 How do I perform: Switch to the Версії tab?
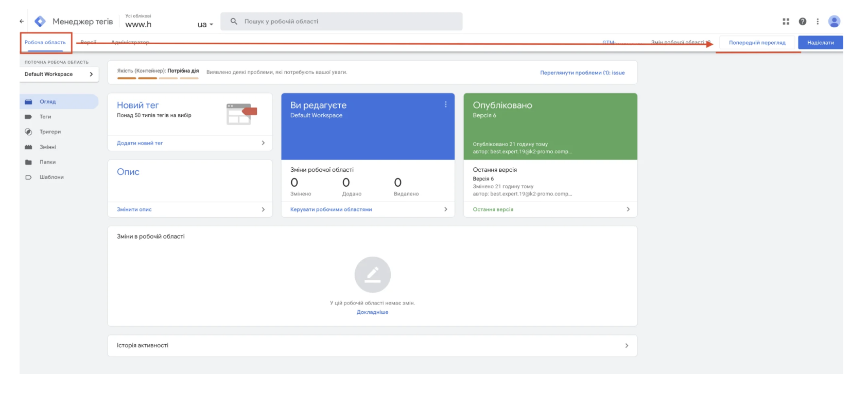(x=89, y=43)
